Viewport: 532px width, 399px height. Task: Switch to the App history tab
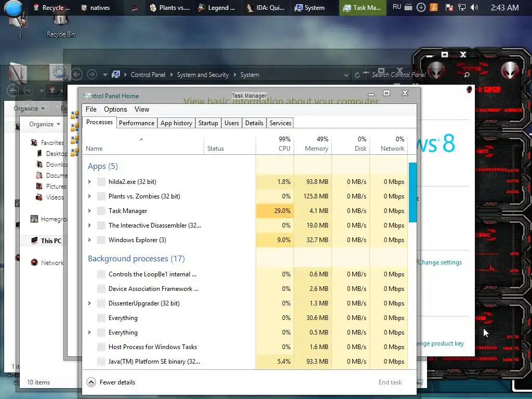pos(177,123)
